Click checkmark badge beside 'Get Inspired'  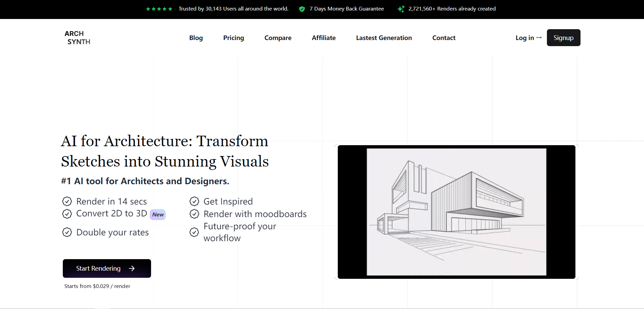tap(194, 201)
